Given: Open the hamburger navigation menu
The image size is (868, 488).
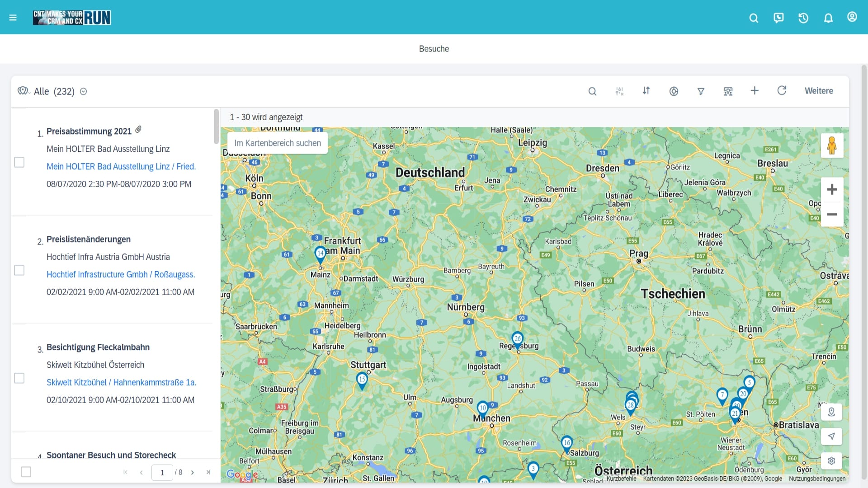Looking at the screenshot, I should coord(13,18).
